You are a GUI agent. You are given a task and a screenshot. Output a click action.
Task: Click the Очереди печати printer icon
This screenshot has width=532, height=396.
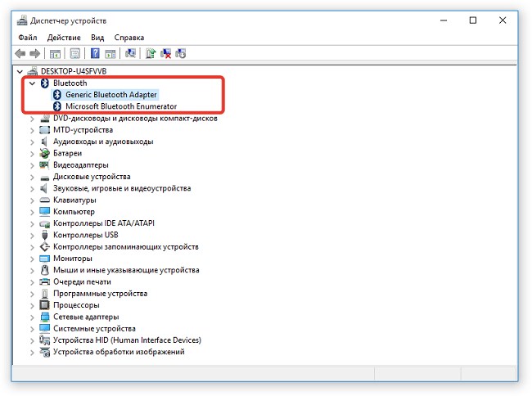44,281
